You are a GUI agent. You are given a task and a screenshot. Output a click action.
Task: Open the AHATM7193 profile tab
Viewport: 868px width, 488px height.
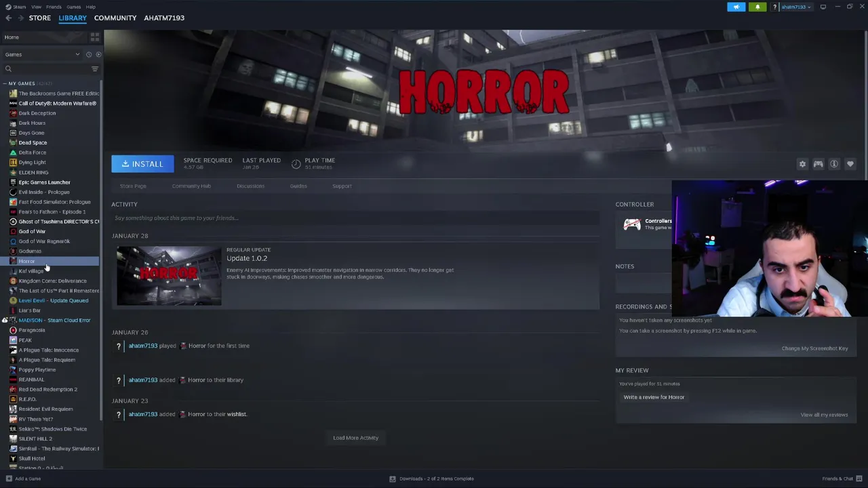click(164, 18)
